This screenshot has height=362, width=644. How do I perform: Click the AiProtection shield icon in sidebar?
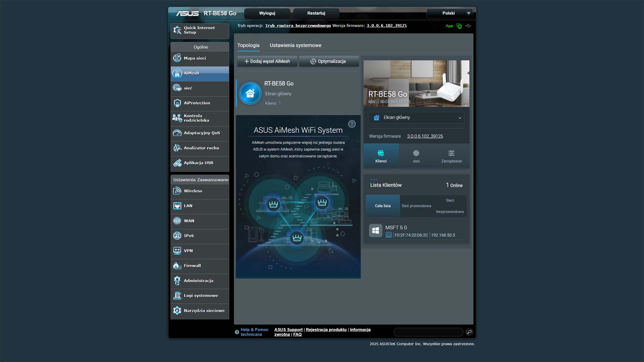coord(177,103)
